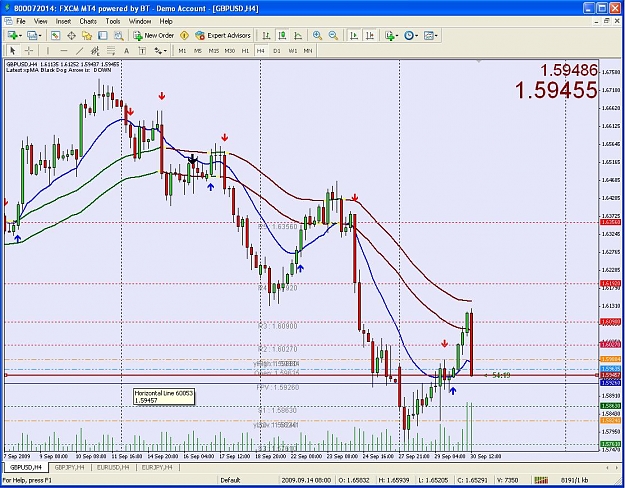Viewport: 625px width, 488px height.
Task: Switch timeframe to M5
Action: click(x=198, y=51)
